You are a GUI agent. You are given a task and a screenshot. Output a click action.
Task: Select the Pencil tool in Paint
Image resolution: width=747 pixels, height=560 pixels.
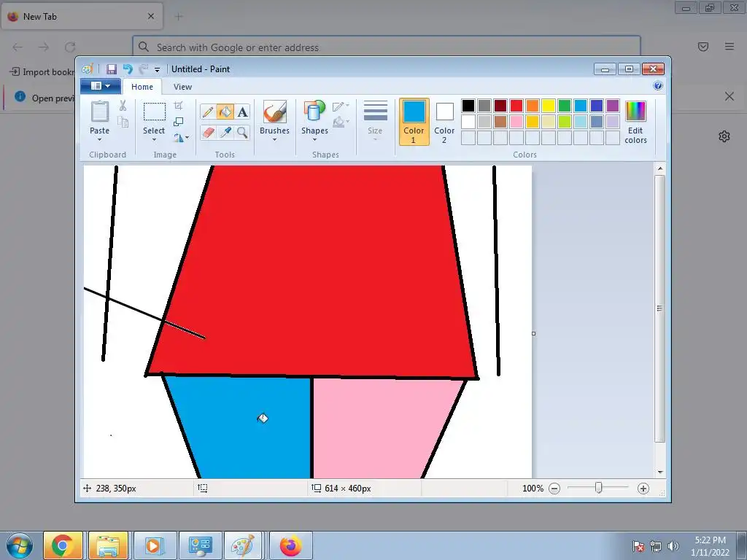click(208, 112)
